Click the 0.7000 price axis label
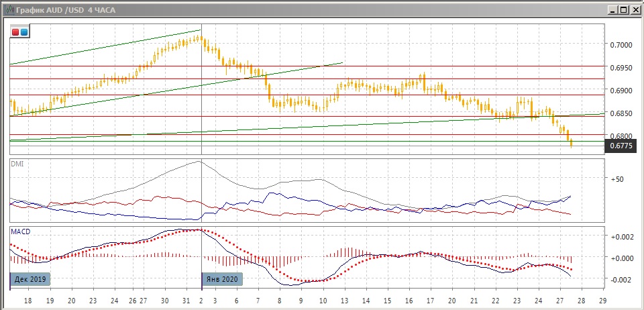644x310 pixels. tap(620, 45)
